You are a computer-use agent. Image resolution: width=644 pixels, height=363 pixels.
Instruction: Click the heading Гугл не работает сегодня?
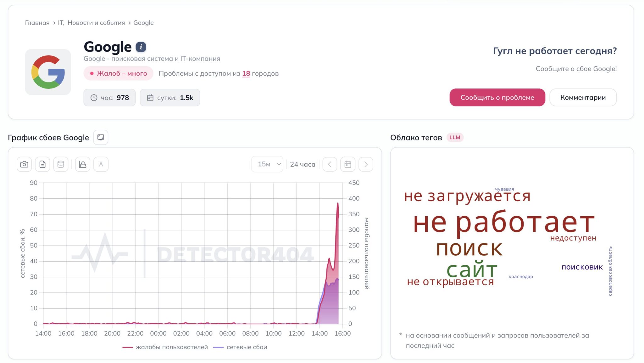pyautogui.click(x=555, y=51)
